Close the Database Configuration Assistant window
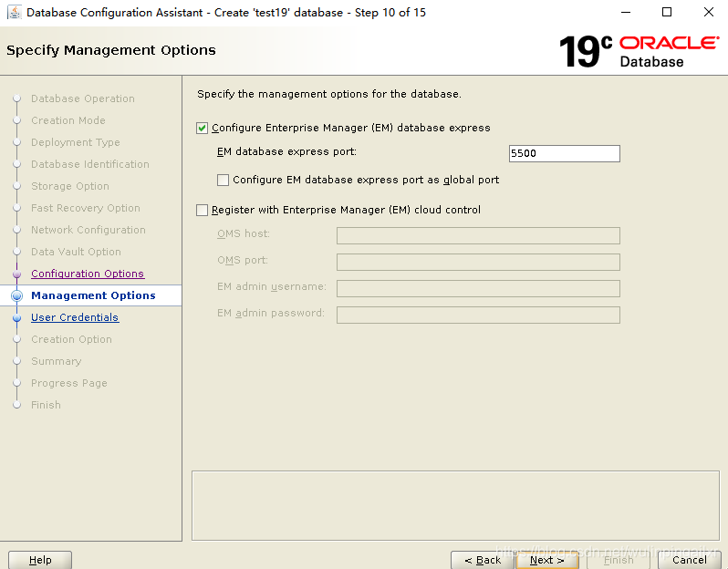 point(709,12)
